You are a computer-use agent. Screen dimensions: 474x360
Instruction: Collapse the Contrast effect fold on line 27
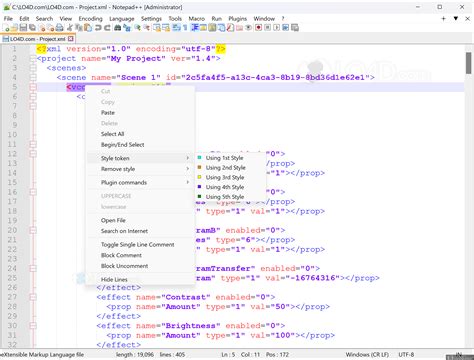pyautogui.click(x=33, y=297)
